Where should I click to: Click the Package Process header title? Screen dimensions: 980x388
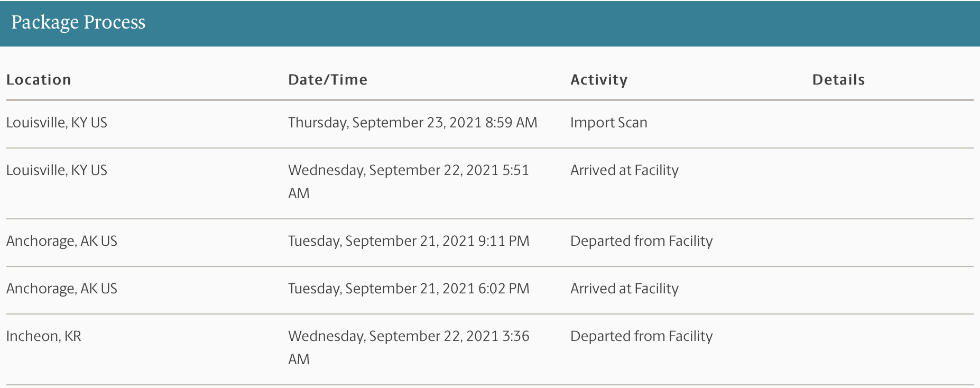78,23
